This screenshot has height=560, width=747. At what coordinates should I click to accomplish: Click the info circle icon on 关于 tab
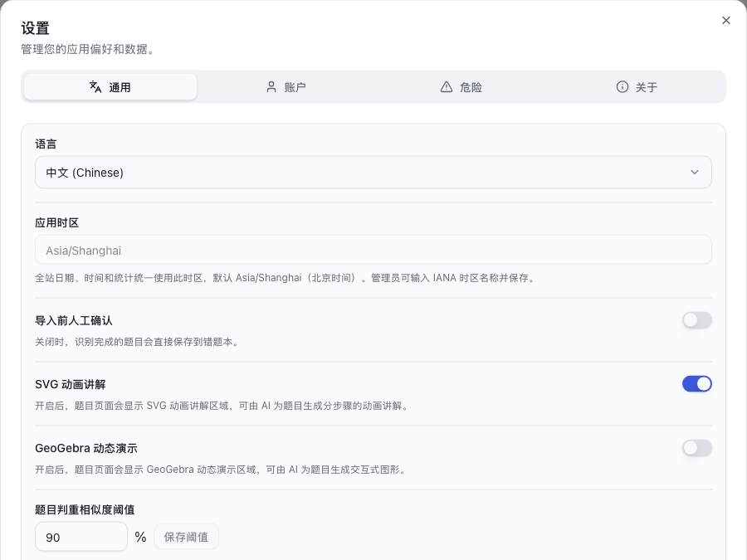click(622, 86)
